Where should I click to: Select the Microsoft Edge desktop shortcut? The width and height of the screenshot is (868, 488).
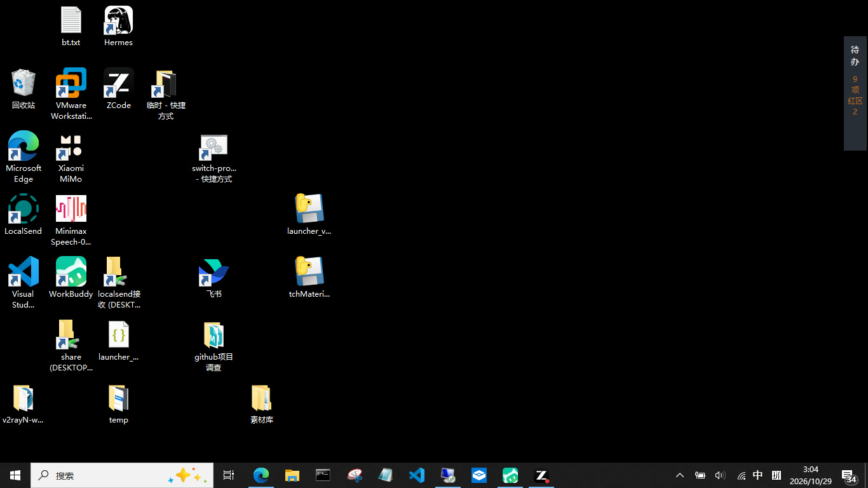pos(24,157)
